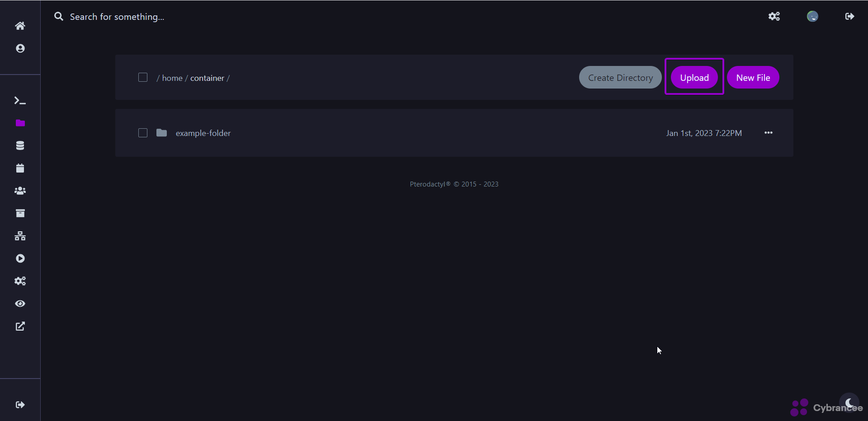Viewport: 868px width, 421px height.
Task: Open the Console terminal icon in sidebar
Action: click(x=20, y=101)
